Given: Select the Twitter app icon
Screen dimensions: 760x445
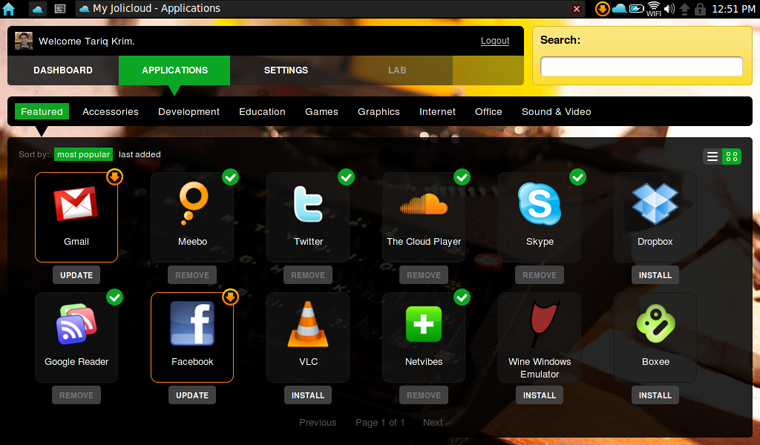Looking at the screenshot, I should 308,204.
